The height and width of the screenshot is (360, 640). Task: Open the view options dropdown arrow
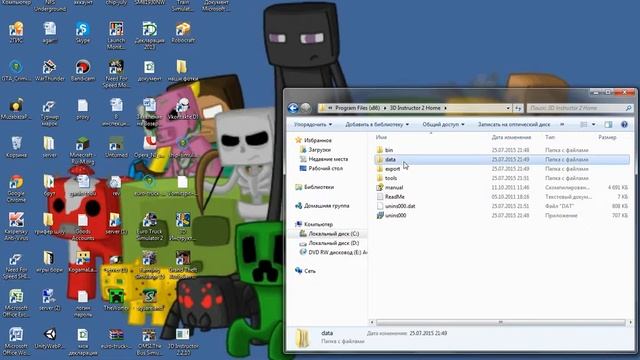pos(593,124)
